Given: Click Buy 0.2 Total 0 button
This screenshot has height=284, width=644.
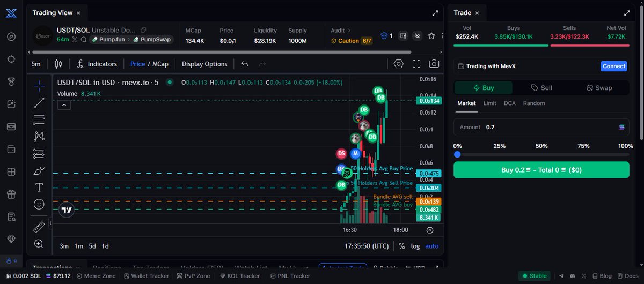Looking at the screenshot, I should (x=541, y=170).
